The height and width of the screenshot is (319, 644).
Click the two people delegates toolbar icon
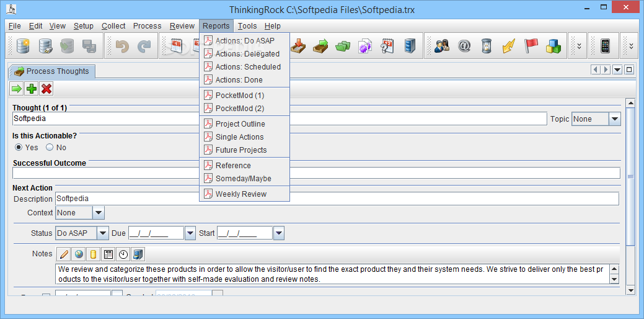(442, 46)
